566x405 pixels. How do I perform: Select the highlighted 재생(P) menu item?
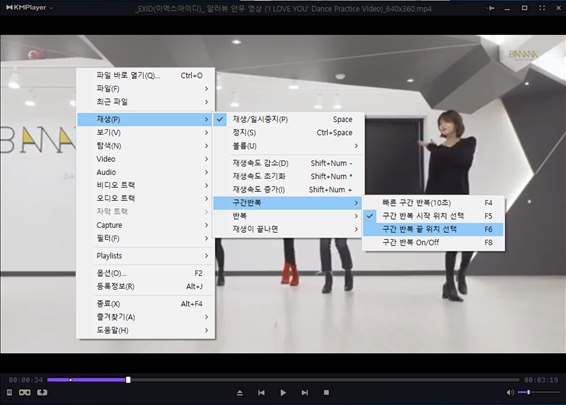[146, 119]
